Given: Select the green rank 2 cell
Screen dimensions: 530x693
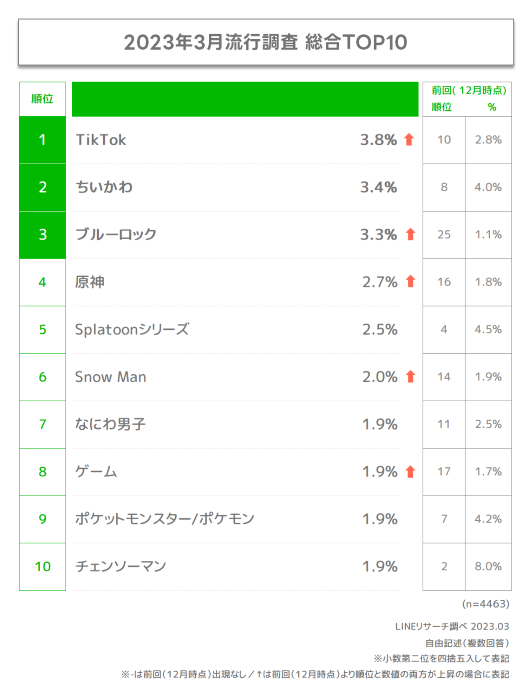Looking at the screenshot, I should pos(42,187).
